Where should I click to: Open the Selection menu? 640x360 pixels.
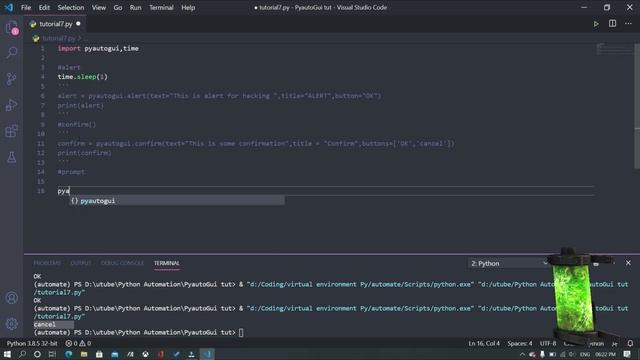click(x=71, y=7)
